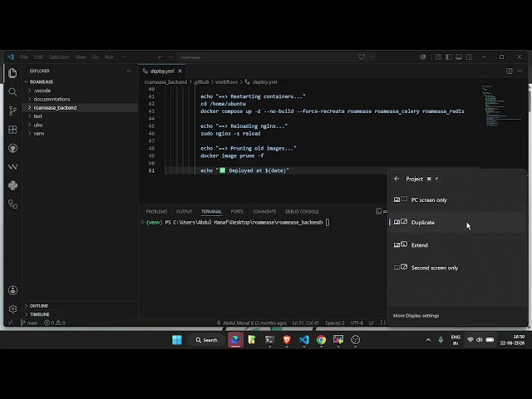Open the Windows Start button

click(x=177, y=340)
